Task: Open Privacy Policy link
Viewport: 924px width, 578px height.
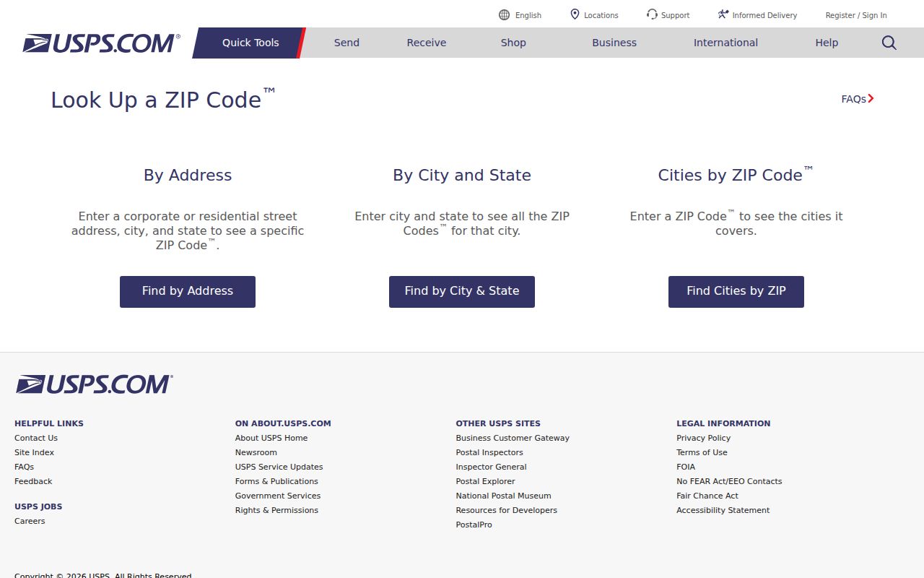Action: (704, 438)
